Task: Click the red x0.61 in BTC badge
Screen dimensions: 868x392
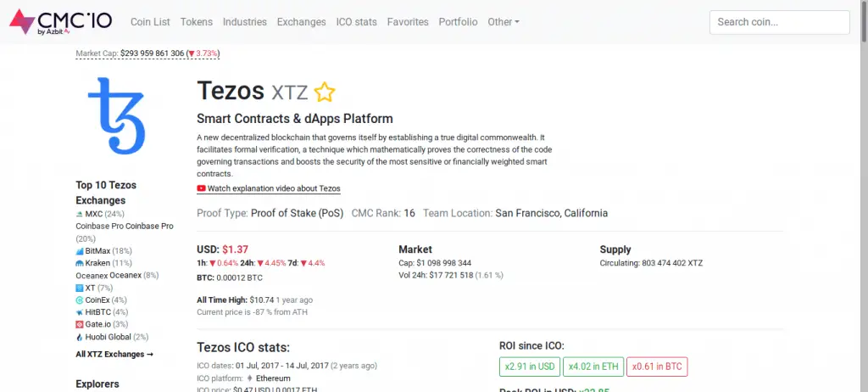Action: [658, 367]
